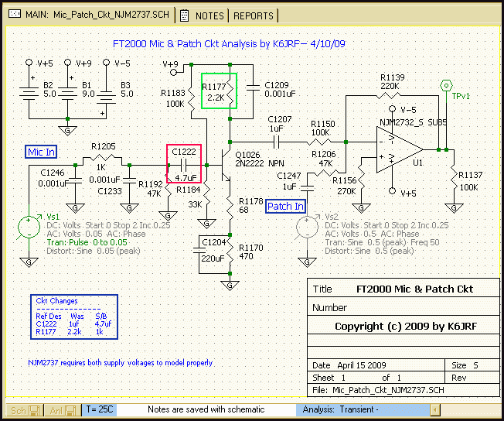Click the NJM2737 supply voltages note
This screenshot has height=421, width=504.
[121, 363]
